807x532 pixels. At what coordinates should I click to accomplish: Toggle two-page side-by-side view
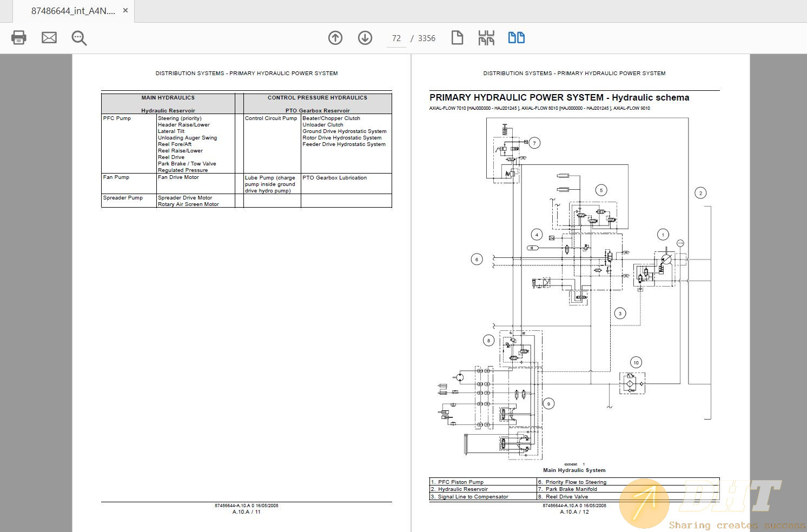[516, 38]
